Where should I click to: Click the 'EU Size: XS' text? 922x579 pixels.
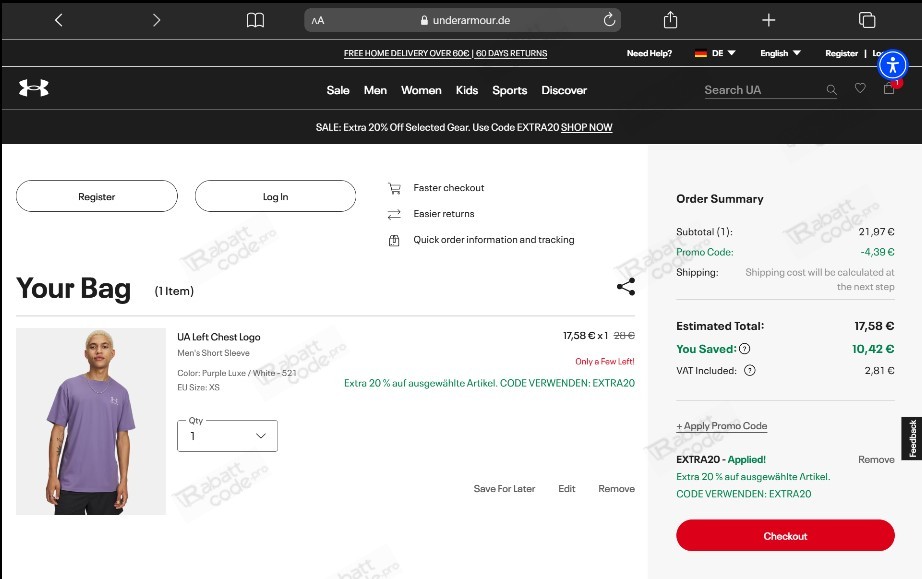[x=198, y=387]
